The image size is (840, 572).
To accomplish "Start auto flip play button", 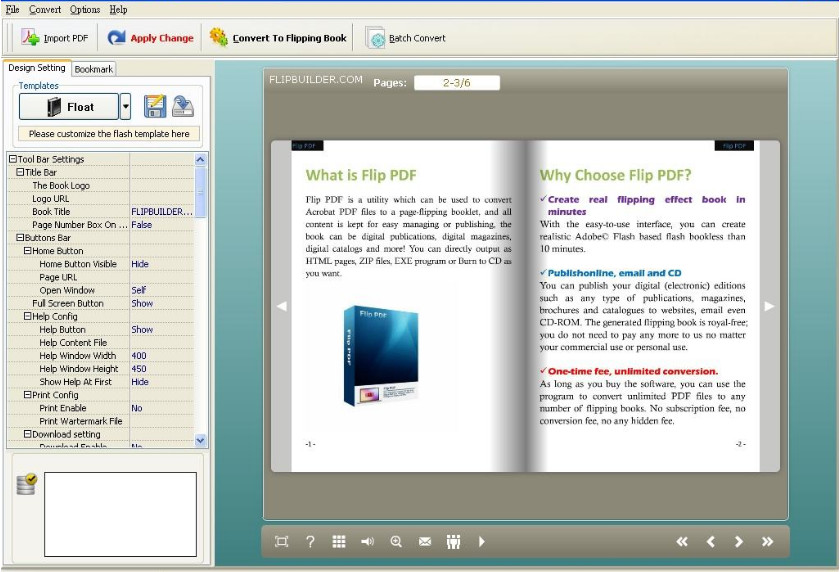I will pyautogui.click(x=482, y=541).
